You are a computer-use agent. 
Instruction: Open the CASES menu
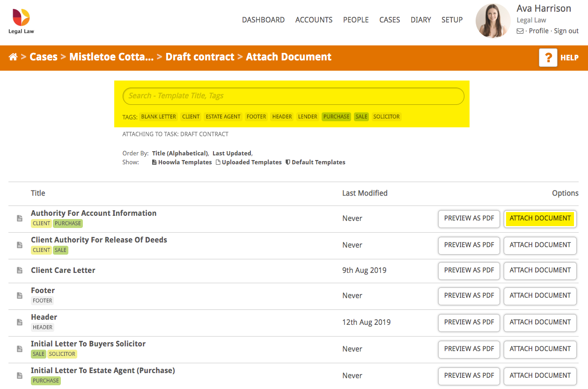pyautogui.click(x=390, y=20)
